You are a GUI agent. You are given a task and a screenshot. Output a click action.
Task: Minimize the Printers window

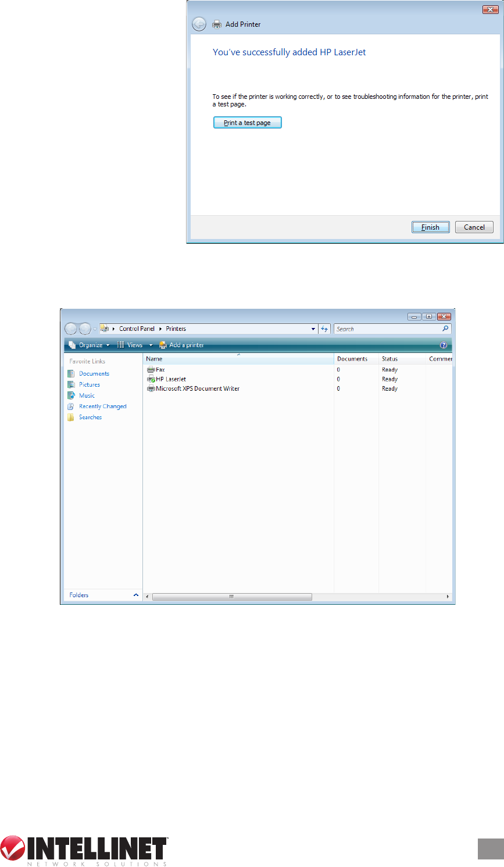coord(414,317)
